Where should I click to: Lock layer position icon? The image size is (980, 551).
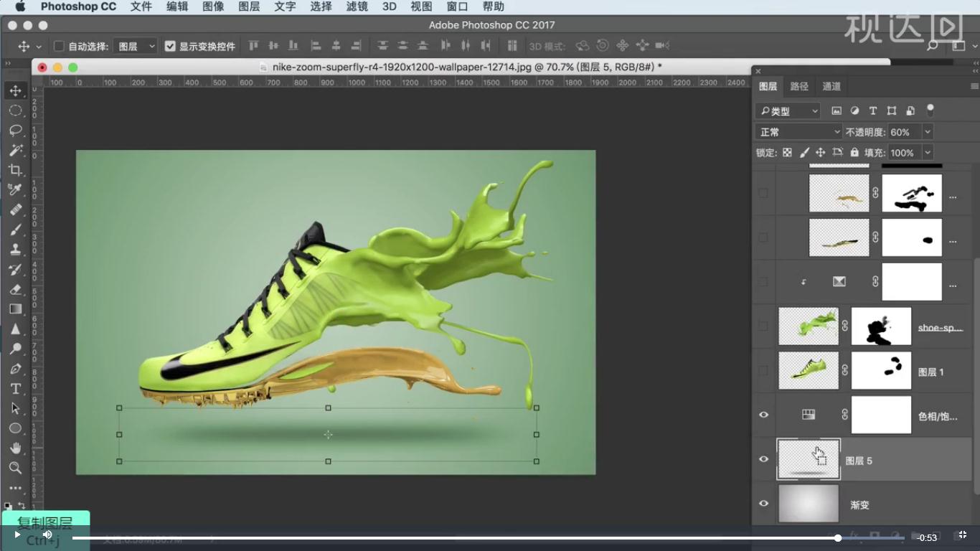(821, 152)
